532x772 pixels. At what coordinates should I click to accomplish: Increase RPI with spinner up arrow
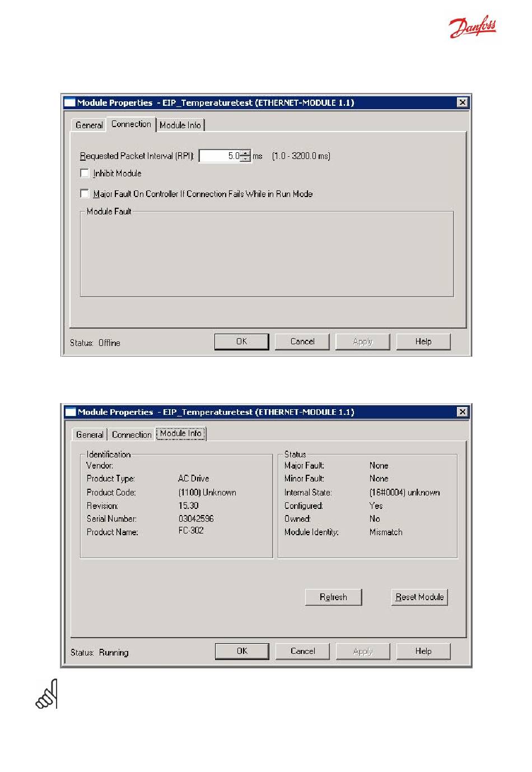[246, 153]
